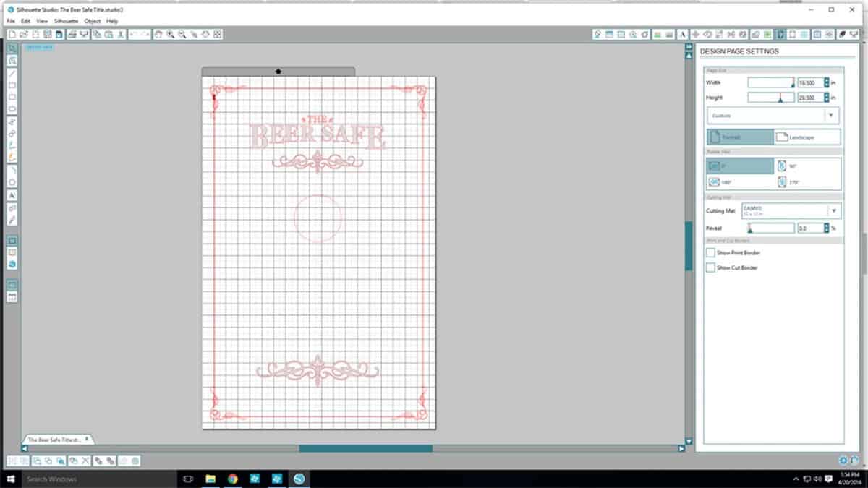Enable Show Cut Border checkbox

(710, 267)
